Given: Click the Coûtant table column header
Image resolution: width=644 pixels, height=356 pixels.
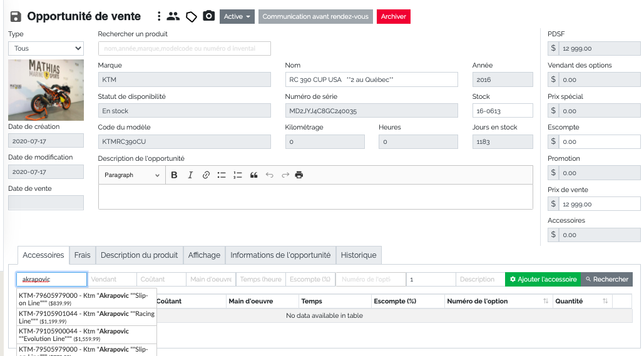Looking at the screenshot, I should [x=190, y=301].
